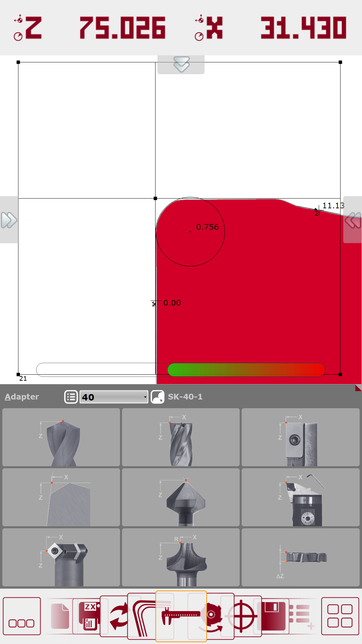Select the end mill tool type

pyautogui.click(x=181, y=437)
